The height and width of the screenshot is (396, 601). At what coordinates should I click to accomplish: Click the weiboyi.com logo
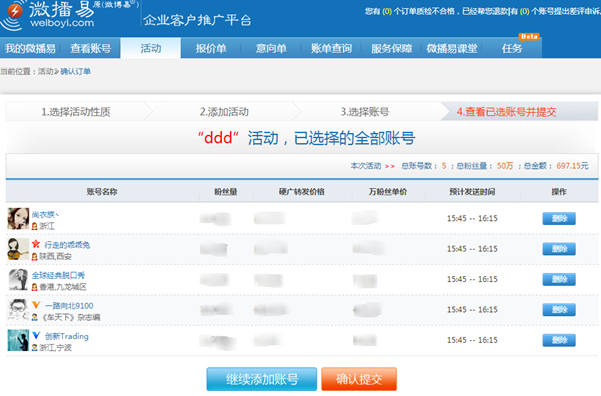48,15
